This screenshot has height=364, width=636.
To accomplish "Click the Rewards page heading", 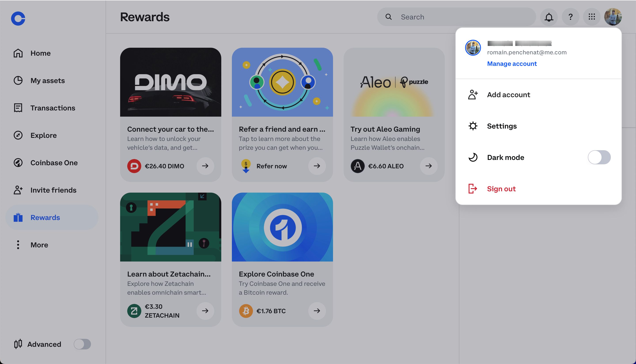I will click(x=145, y=17).
